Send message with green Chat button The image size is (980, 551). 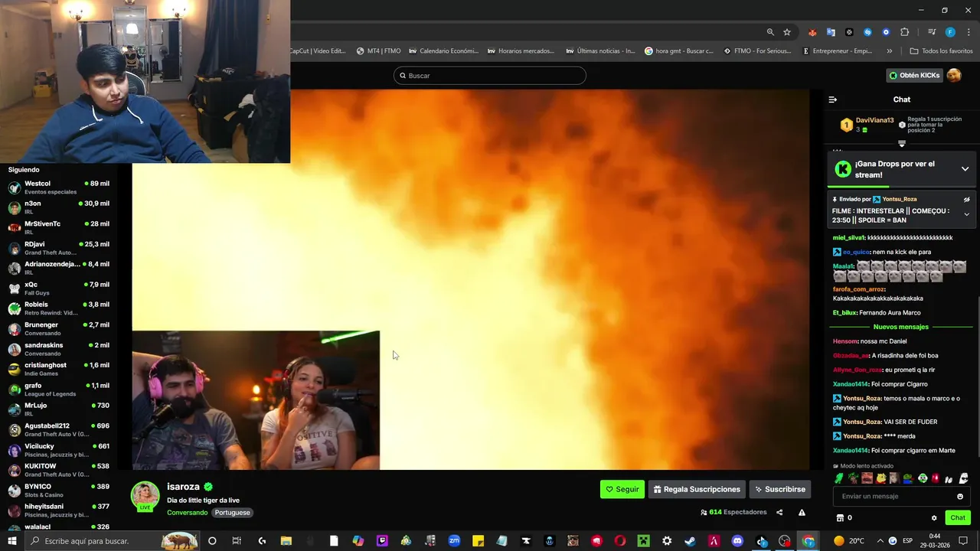tap(958, 518)
